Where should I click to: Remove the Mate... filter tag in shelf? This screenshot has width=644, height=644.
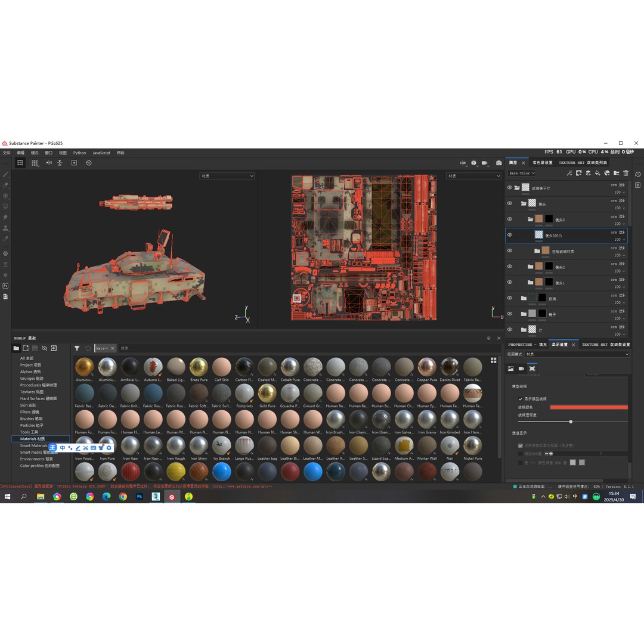pos(113,348)
